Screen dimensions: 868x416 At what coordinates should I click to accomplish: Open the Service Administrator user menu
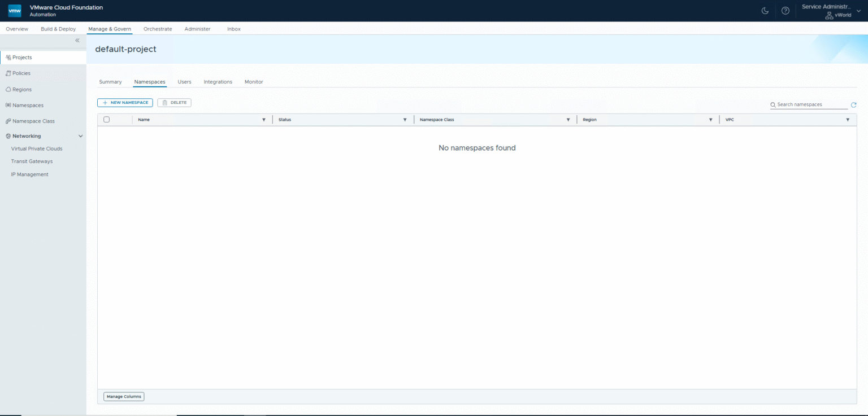(x=831, y=11)
